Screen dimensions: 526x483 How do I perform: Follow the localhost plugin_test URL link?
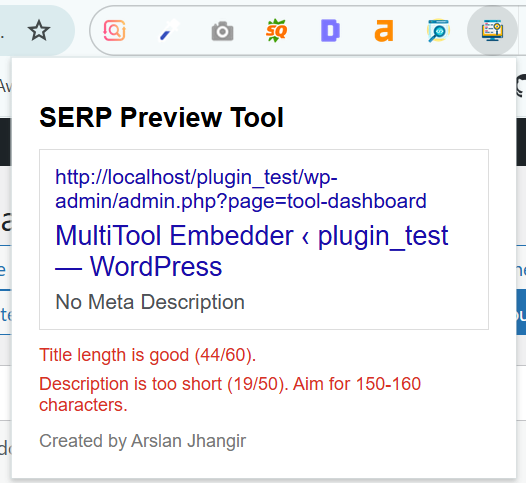click(x=241, y=189)
